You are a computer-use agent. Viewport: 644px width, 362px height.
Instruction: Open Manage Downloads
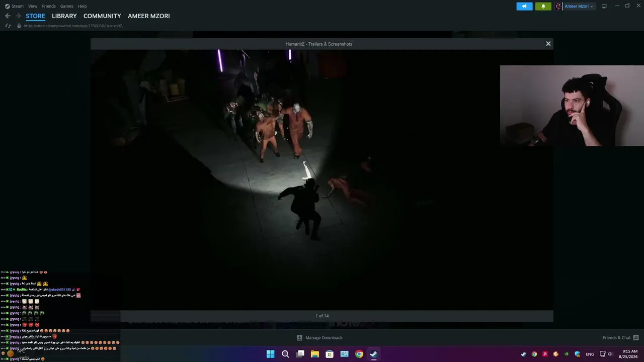319,338
